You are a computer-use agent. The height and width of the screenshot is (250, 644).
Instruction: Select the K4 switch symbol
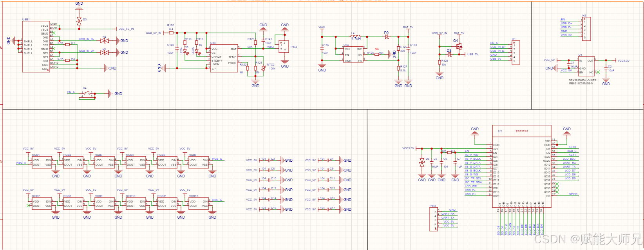87,94
